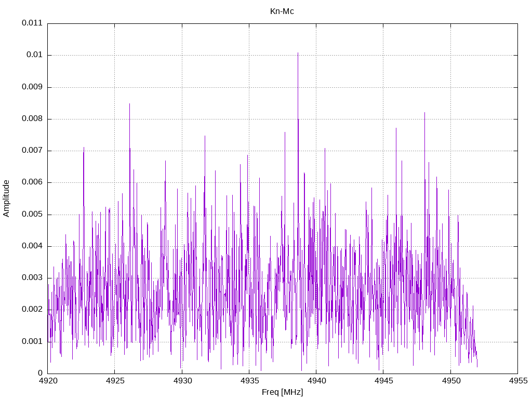The height and width of the screenshot is (399, 532).
Task: Click the x-axis tick label 4945
Action: [384, 381]
